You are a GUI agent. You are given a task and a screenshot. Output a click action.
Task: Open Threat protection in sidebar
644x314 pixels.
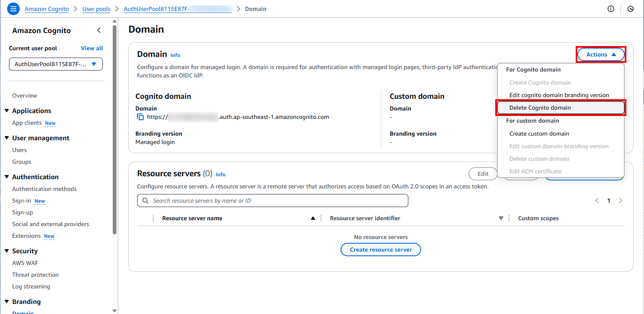pyautogui.click(x=36, y=275)
